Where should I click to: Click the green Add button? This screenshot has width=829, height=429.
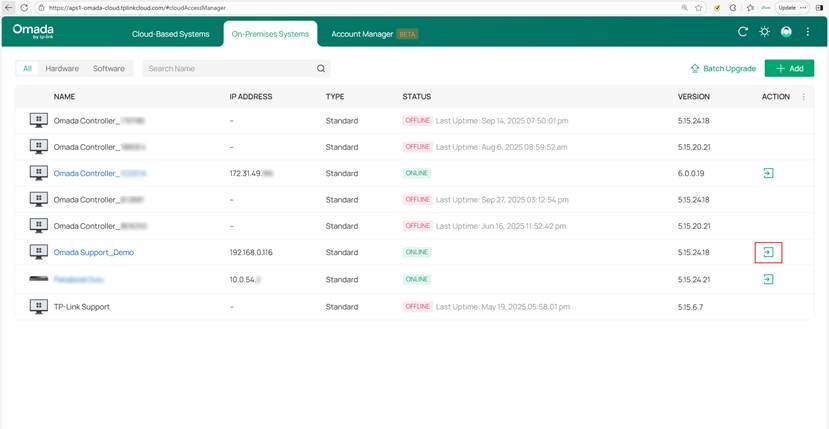tap(789, 69)
